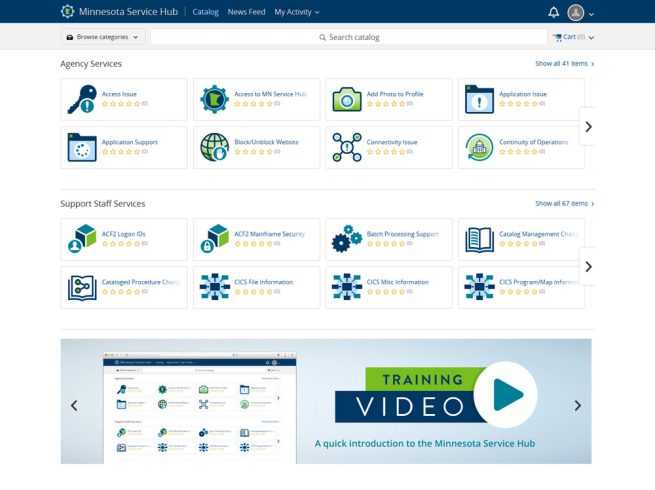
Task: Click the Agency Services heading
Action: coord(91,64)
